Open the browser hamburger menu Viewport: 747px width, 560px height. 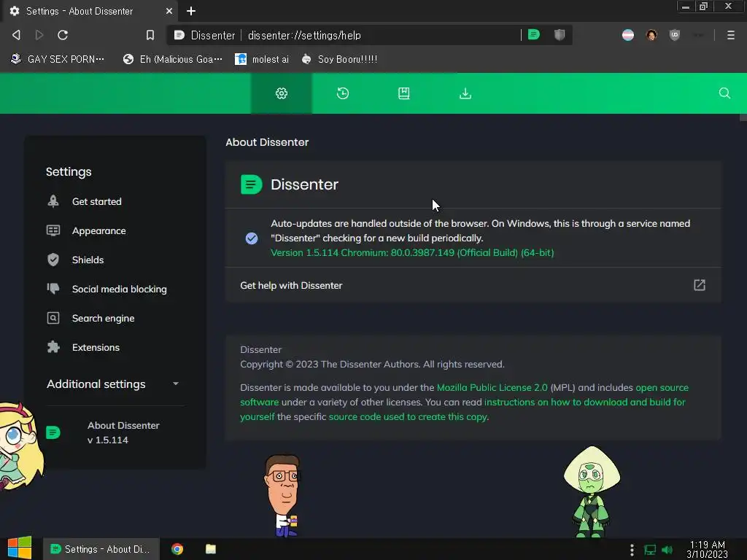point(731,35)
